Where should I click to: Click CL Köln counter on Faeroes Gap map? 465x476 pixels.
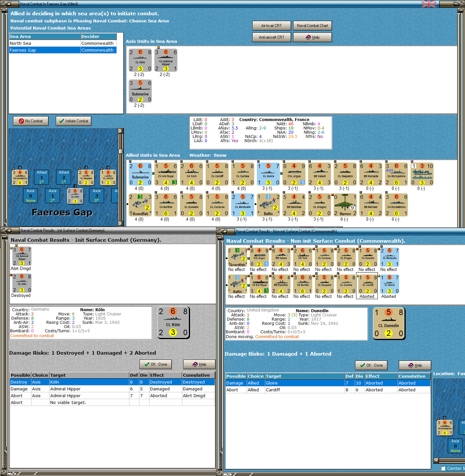click(x=75, y=196)
